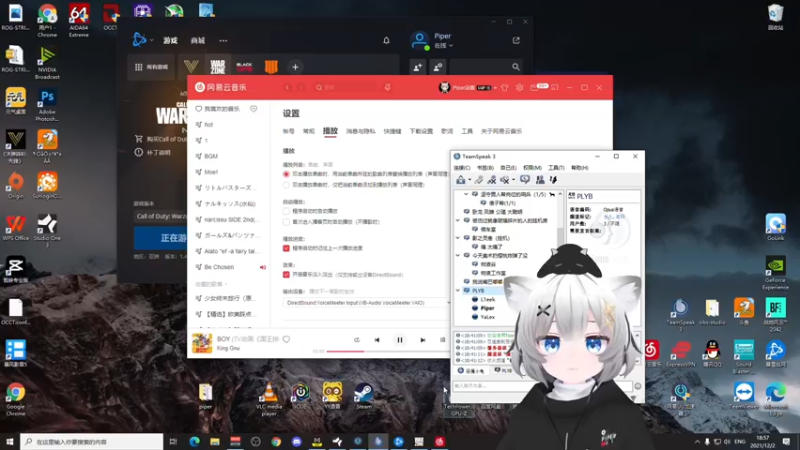Open the settings gear in NetEase Music

pyautogui.click(x=519, y=87)
